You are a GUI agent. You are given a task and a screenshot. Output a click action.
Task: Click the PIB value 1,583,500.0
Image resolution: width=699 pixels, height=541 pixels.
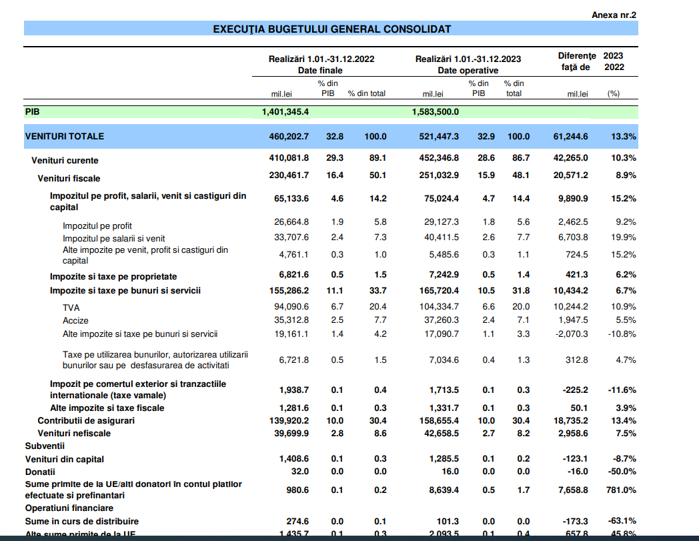click(435, 112)
